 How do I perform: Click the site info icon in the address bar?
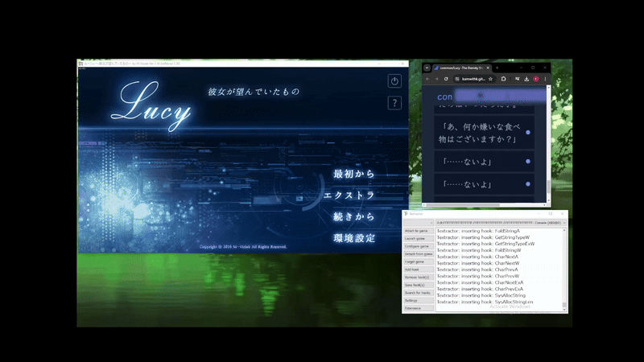tap(457, 79)
